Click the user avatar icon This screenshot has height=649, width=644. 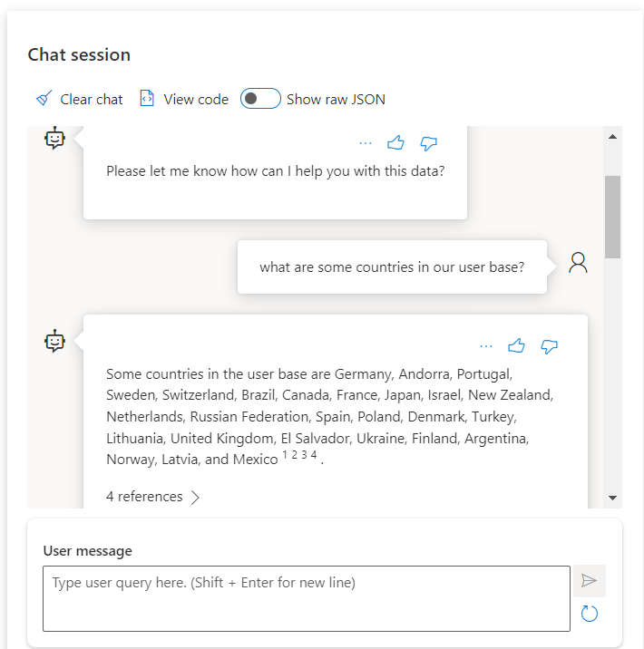coord(578,263)
